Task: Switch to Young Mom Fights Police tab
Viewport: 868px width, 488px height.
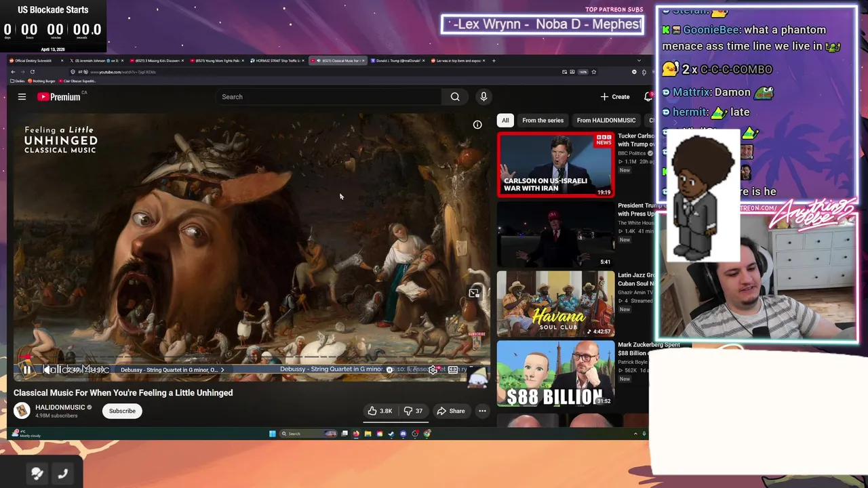Action: [x=217, y=60]
